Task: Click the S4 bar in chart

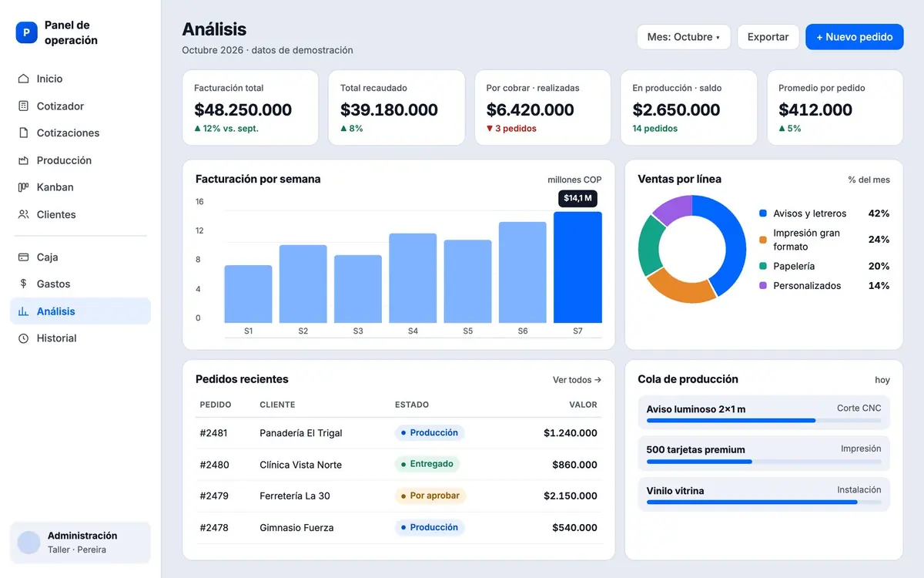Action: click(413, 278)
